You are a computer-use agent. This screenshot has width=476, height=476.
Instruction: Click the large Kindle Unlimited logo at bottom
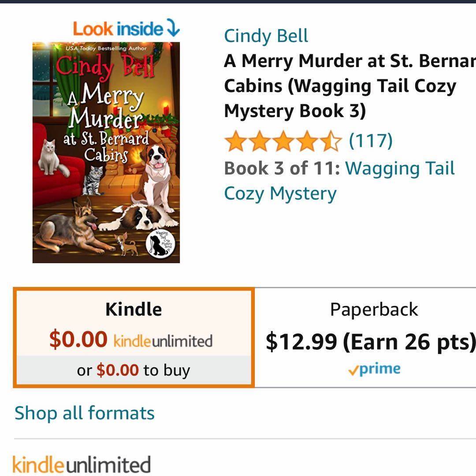[x=82, y=465]
